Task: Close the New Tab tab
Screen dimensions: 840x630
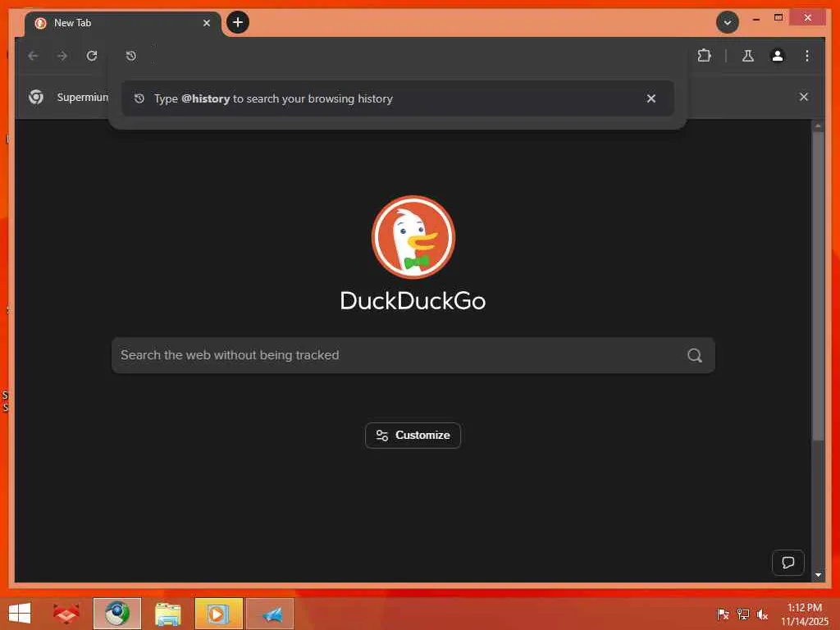Action: coord(206,23)
